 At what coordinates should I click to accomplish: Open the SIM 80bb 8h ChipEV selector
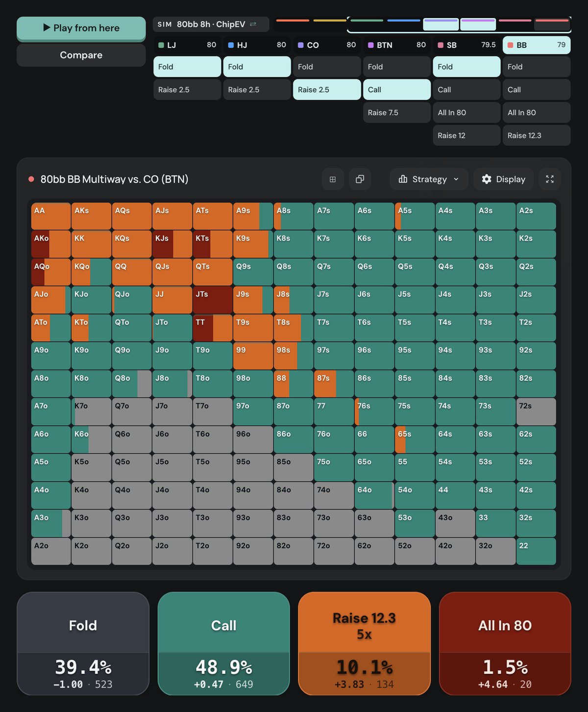coord(211,24)
